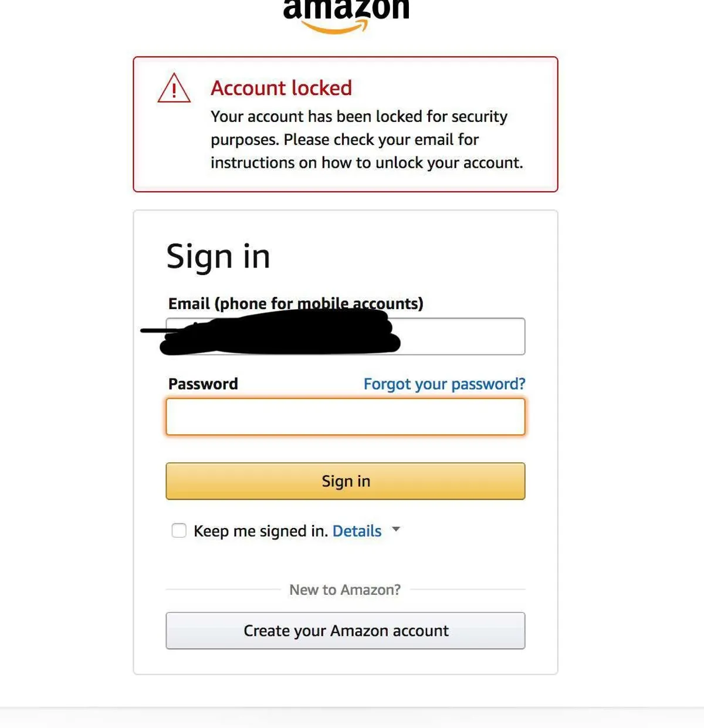Screen dimensions: 704x728
Task: Click the orange smile arrow under the logo
Action: point(334,26)
